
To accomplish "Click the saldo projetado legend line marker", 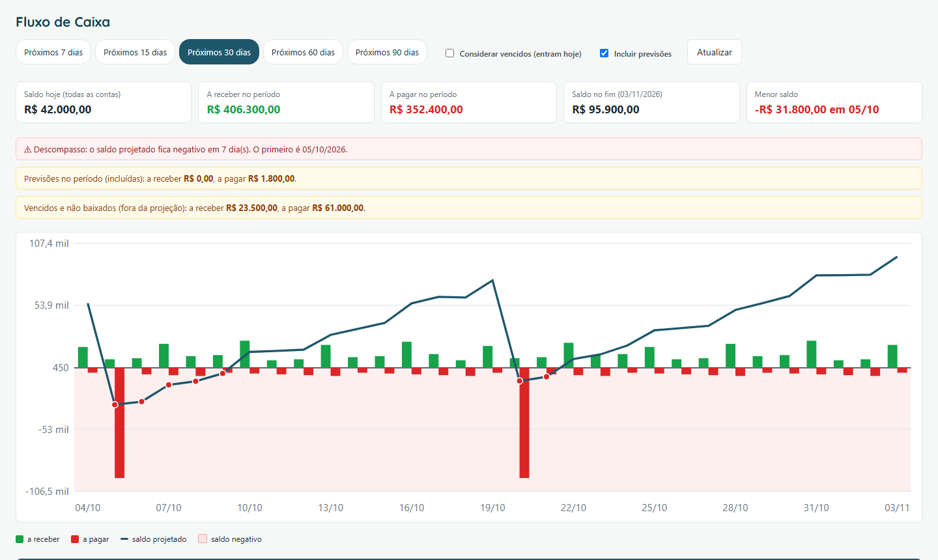I will pos(124,539).
